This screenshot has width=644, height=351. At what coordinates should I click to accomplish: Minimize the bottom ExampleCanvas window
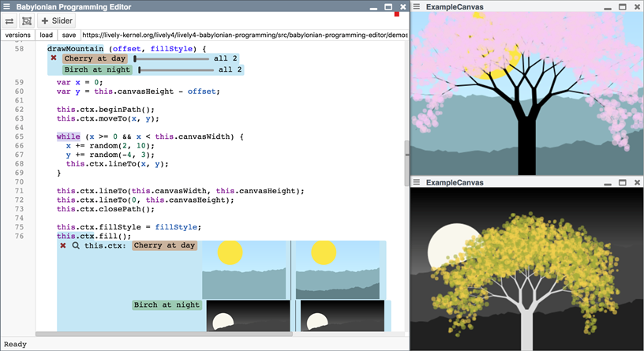click(608, 182)
